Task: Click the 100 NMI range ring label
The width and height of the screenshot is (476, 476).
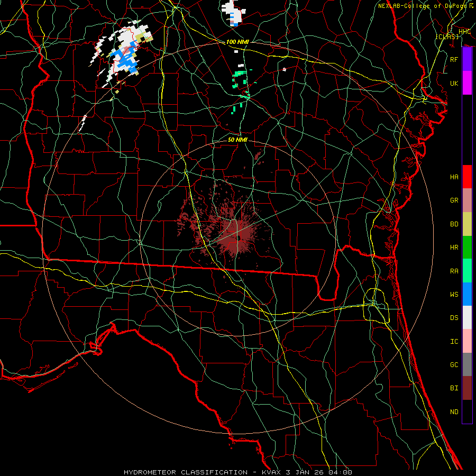Action: pyautogui.click(x=237, y=42)
